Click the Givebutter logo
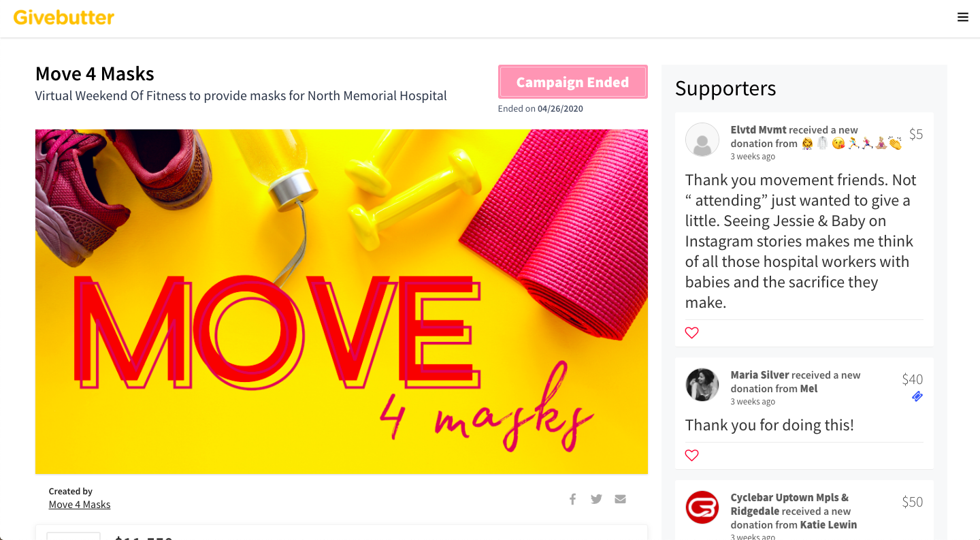 point(64,18)
